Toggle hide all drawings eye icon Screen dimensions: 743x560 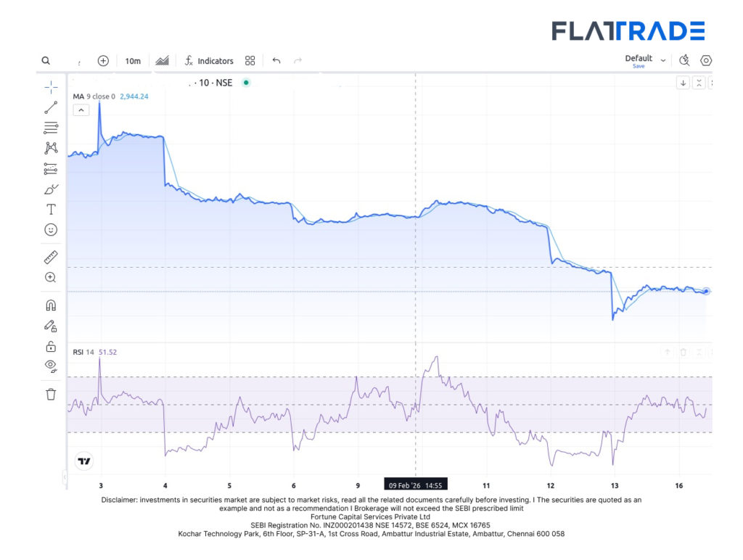(51, 366)
